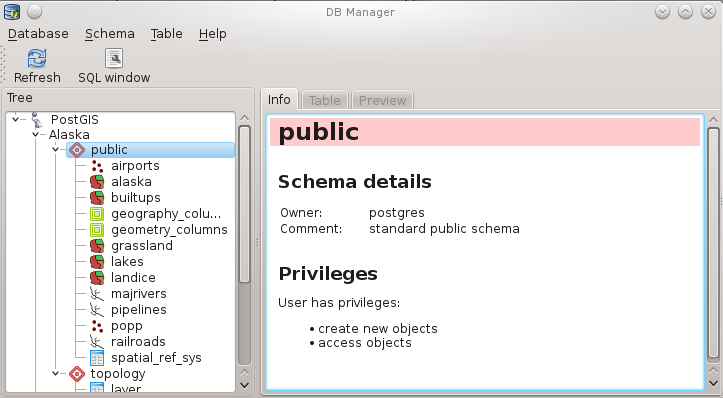This screenshot has width=723, height=398.
Task: Click the grassland polygon layer icon
Action: pyautogui.click(x=97, y=246)
